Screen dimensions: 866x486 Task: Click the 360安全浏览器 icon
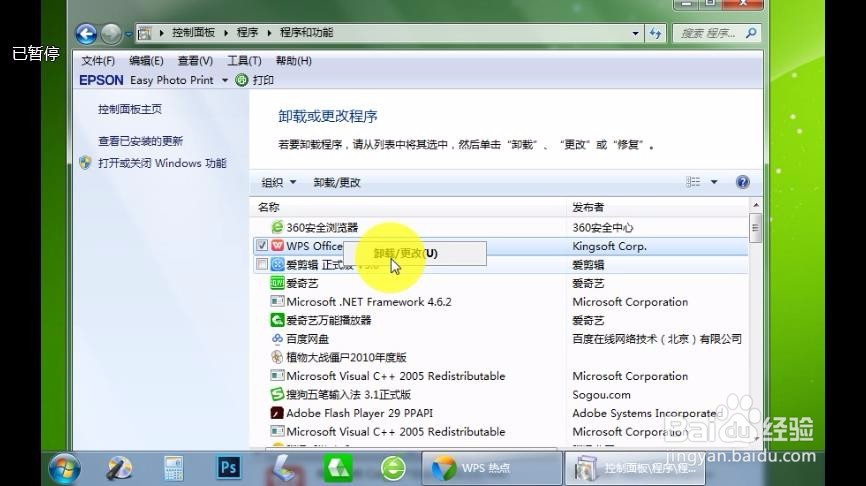277,227
